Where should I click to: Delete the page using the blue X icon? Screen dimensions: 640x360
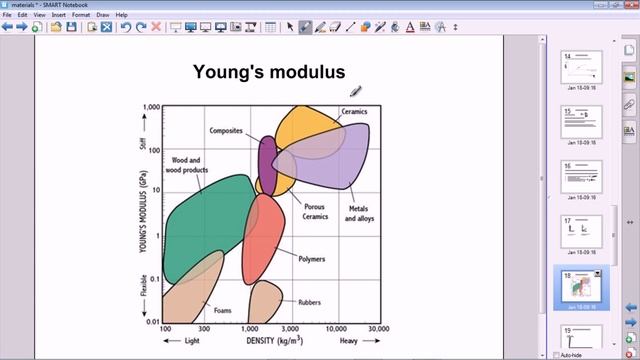107,27
